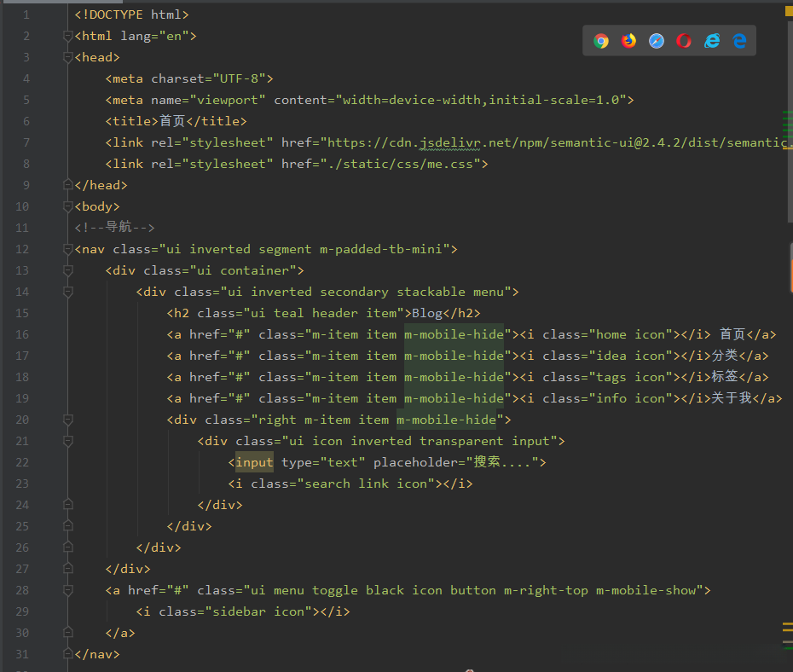793x672 pixels.
Task: Collapse the head tag fold on line 3
Action: point(67,57)
